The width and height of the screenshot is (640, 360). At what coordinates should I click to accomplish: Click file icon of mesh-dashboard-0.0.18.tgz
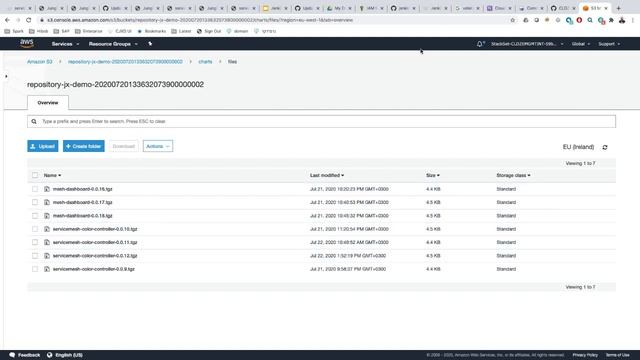tap(47, 216)
